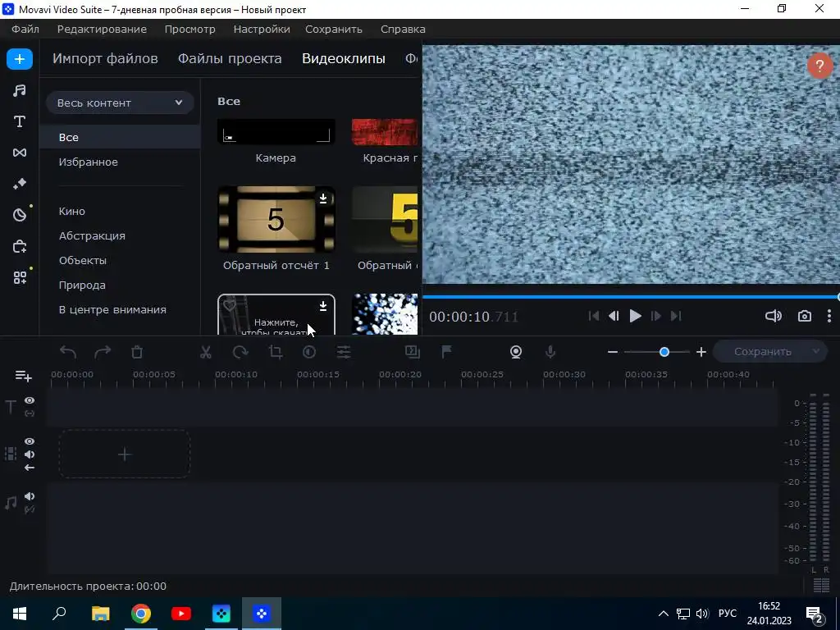The height and width of the screenshot is (630, 840).
Task: Open the Transitions bow-tie section
Action: point(20,153)
